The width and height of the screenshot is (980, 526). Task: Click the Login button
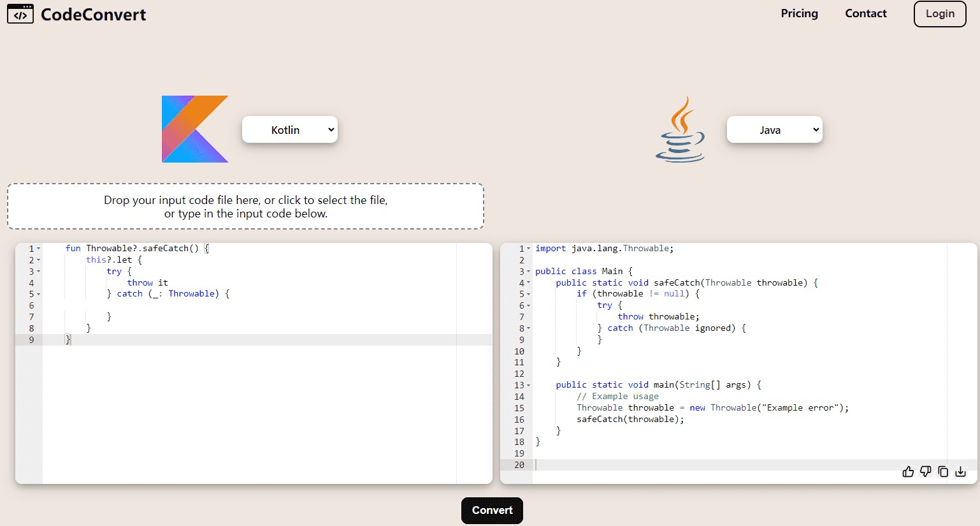[940, 14]
